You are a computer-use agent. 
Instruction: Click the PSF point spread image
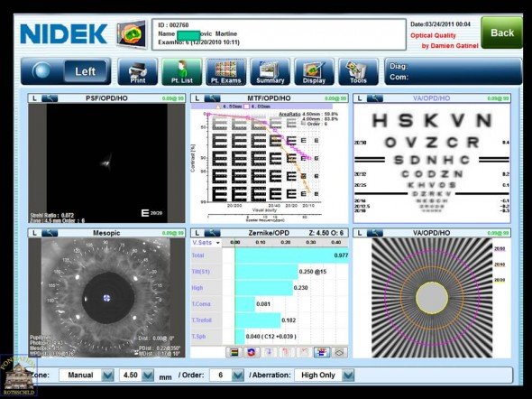pos(106,163)
